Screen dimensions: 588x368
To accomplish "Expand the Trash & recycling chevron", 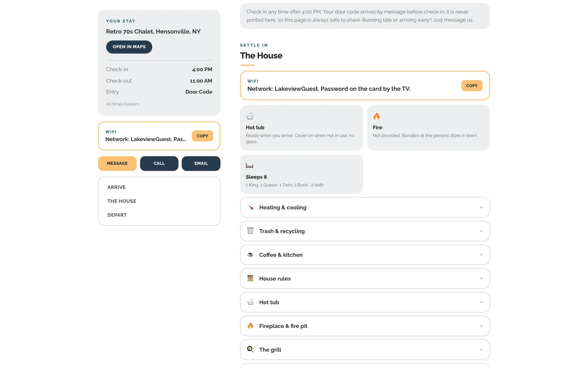I will [x=481, y=231].
